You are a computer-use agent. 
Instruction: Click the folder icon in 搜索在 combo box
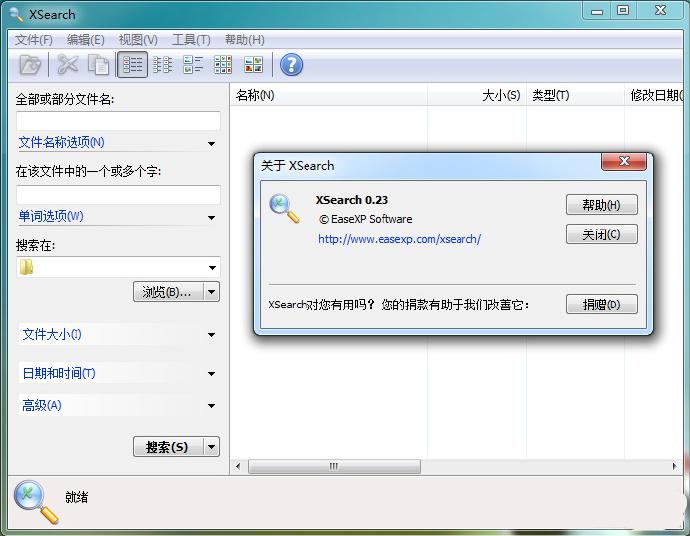(26, 267)
